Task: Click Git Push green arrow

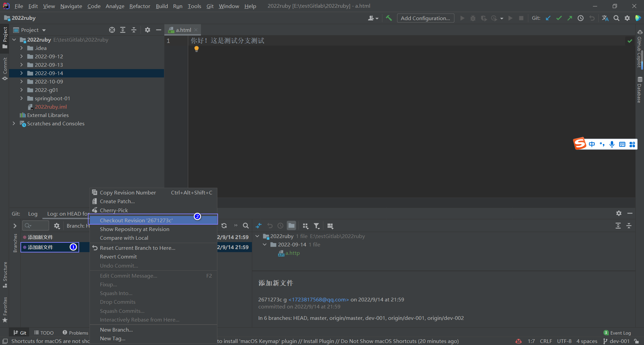Action: click(x=570, y=18)
